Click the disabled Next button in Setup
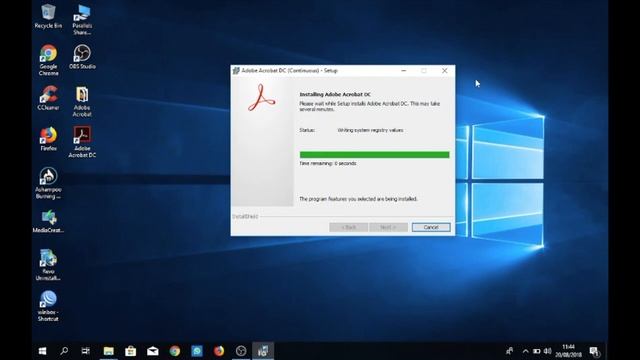Screen dimensions: 640x360 tap(388, 227)
